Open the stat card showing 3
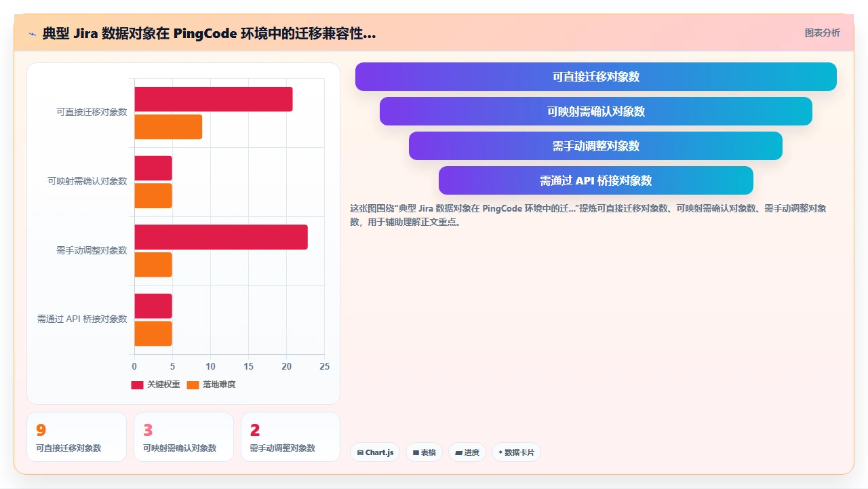This screenshot has height=489, width=868. (x=184, y=437)
